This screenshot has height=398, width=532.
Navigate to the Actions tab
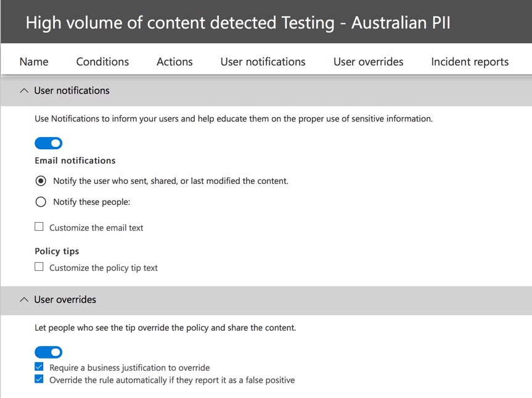[174, 61]
